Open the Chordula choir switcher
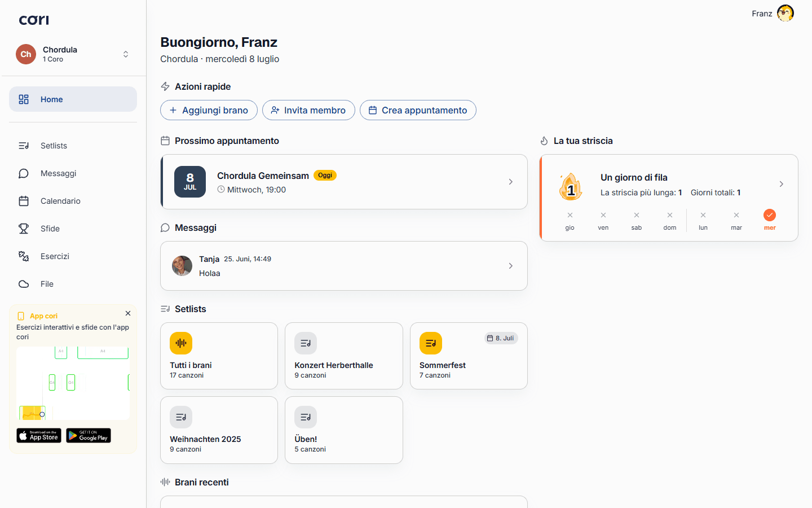812x508 pixels. (73, 54)
